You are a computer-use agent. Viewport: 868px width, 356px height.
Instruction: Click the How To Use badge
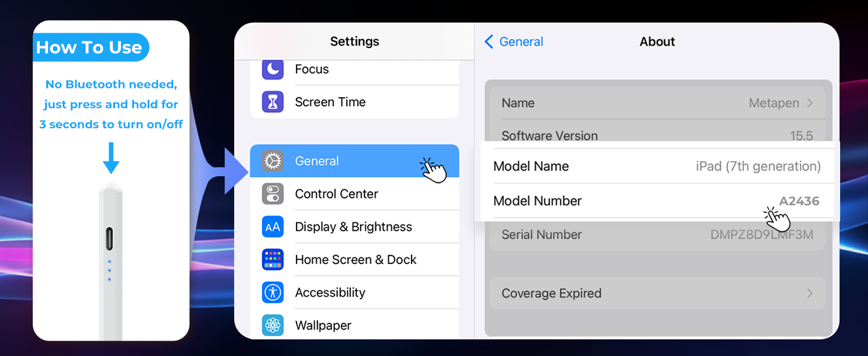click(90, 47)
